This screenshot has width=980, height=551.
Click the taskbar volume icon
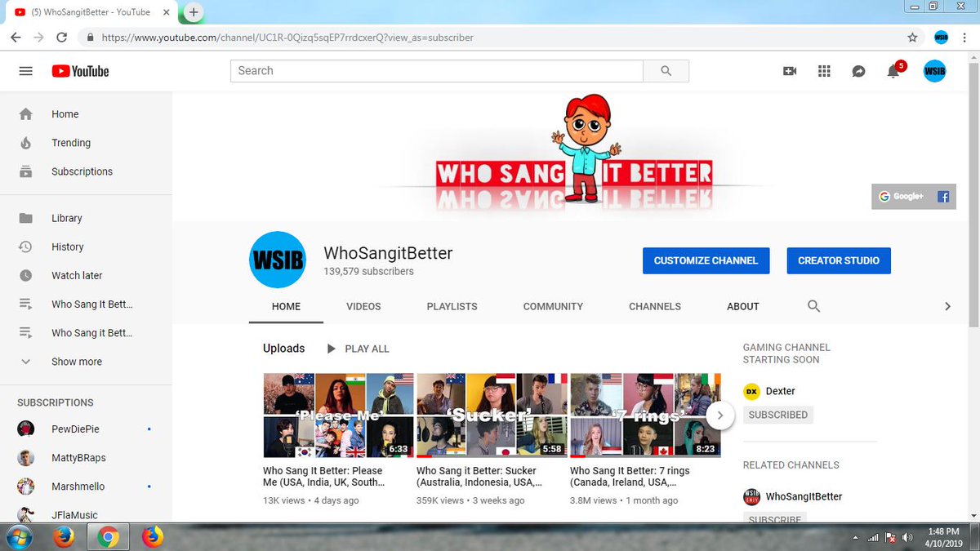coord(907,537)
